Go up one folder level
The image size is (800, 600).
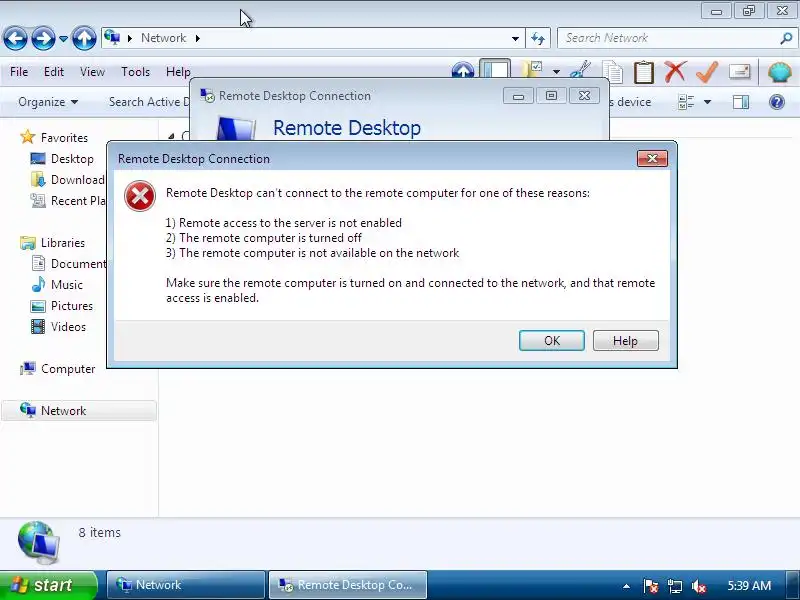pyautogui.click(x=84, y=38)
